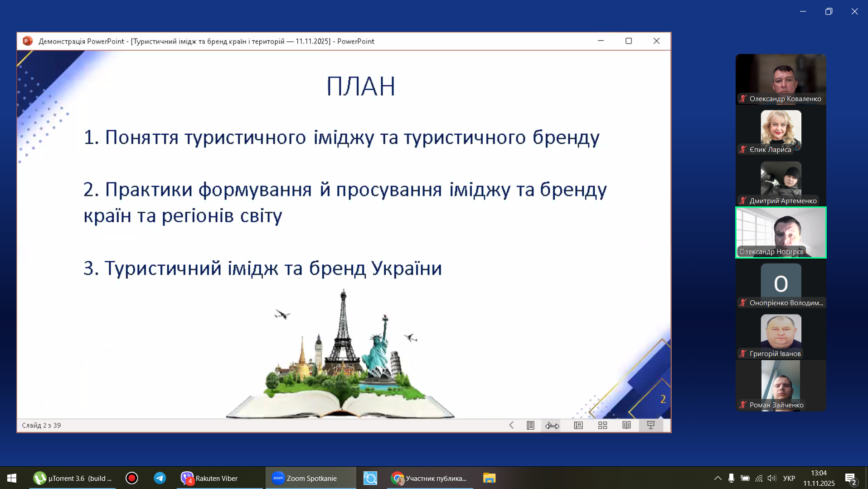Switch to Rakuten Viber taskbar window
Viewport: 868px width, 489px height.
[215, 478]
